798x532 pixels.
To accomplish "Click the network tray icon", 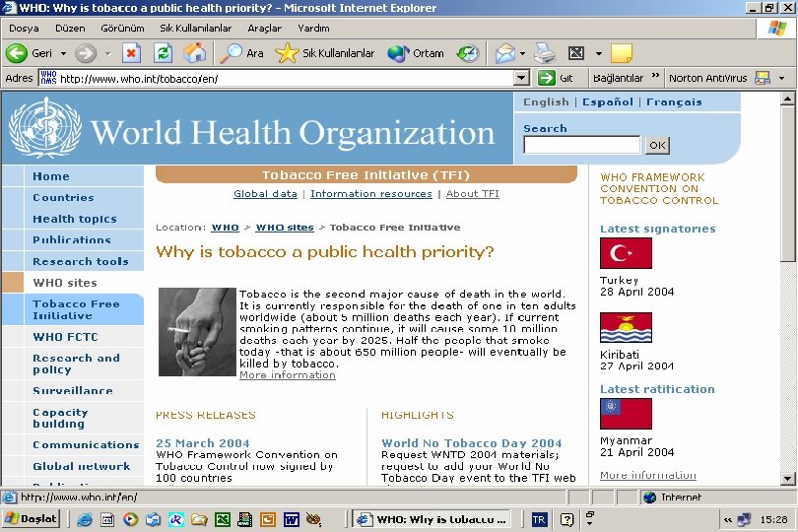I will [x=744, y=520].
